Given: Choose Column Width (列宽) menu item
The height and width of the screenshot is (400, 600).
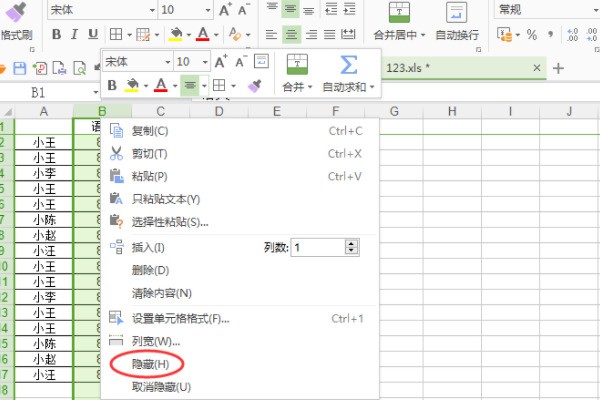Looking at the screenshot, I should [240, 341].
